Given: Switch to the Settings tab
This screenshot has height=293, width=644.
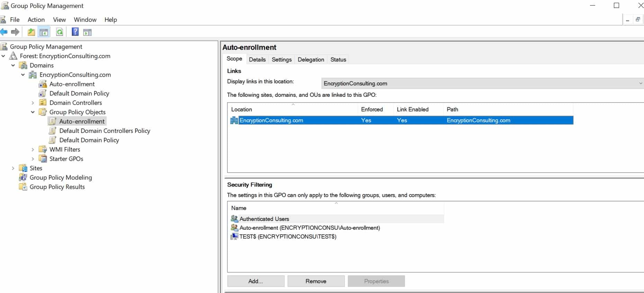Looking at the screenshot, I should click(281, 59).
